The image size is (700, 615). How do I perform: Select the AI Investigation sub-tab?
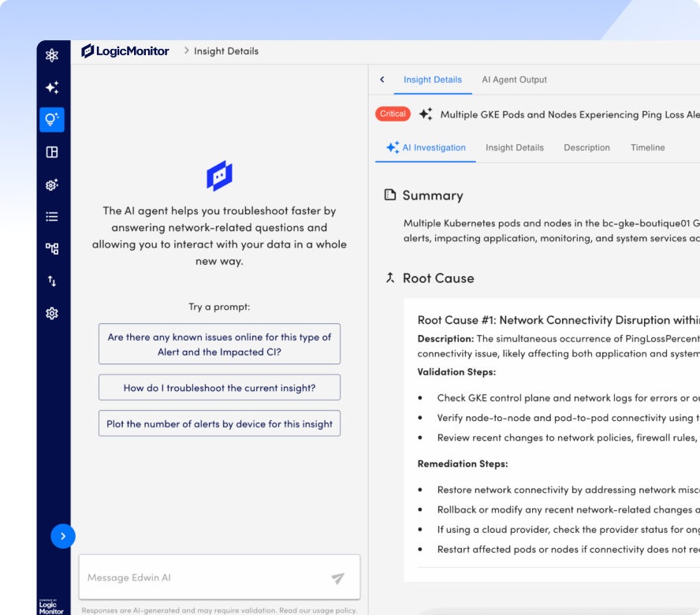426,147
